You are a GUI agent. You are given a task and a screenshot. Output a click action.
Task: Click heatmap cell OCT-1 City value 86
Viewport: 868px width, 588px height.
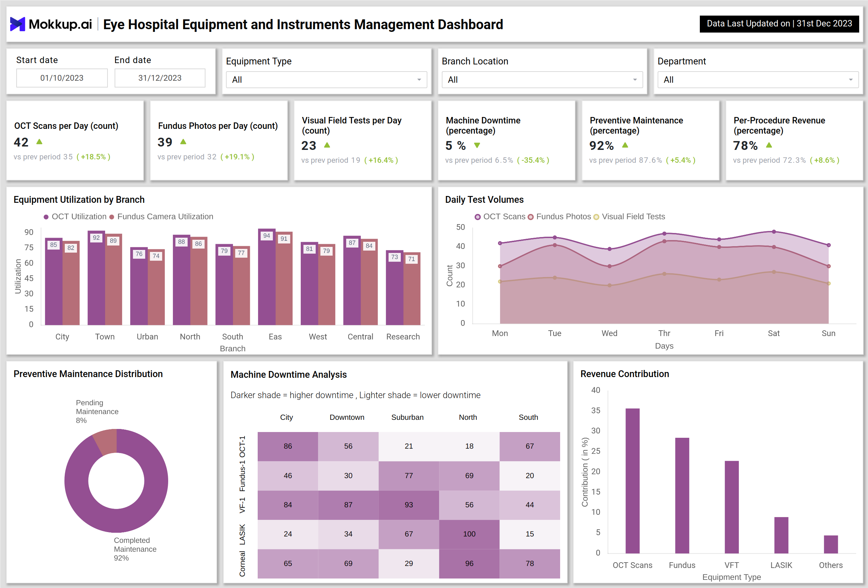tap(288, 446)
